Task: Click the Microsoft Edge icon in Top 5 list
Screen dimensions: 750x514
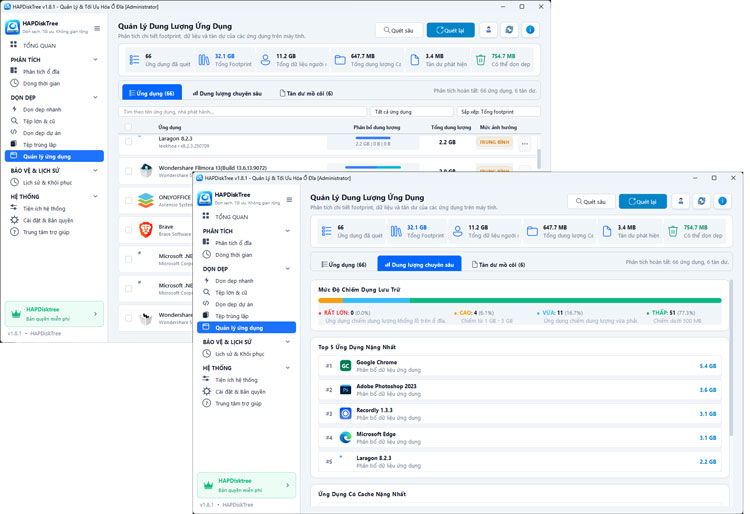Action: coord(345,437)
